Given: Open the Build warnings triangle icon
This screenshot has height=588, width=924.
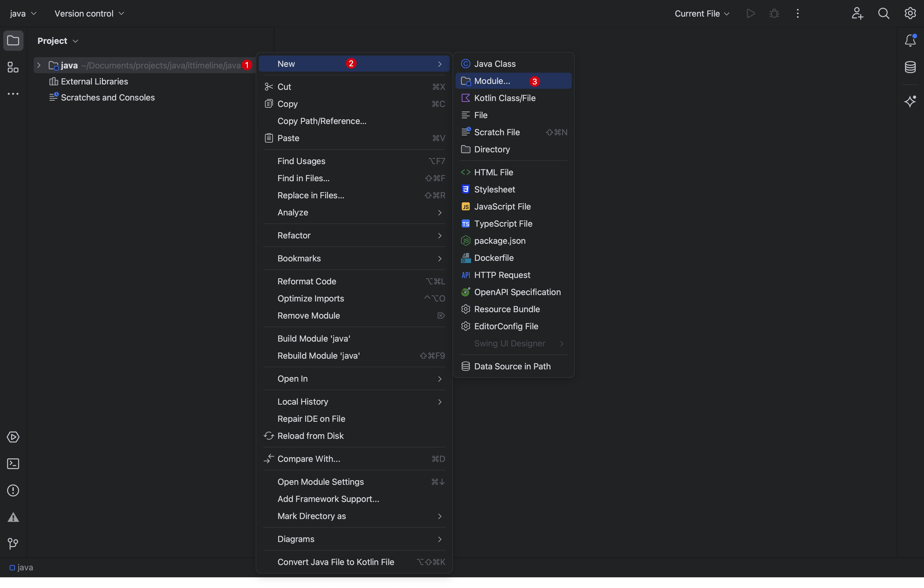Looking at the screenshot, I should click(13, 517).
